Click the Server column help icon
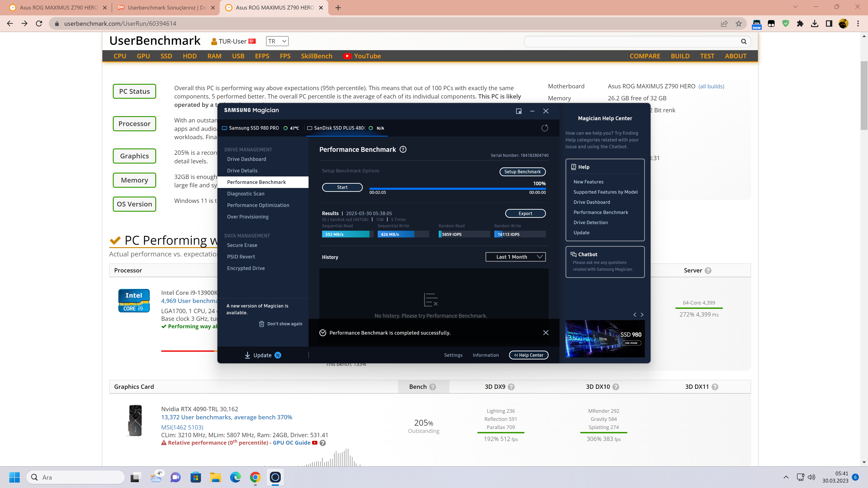This screenshot has height=488, width=868. pos(708,270)
